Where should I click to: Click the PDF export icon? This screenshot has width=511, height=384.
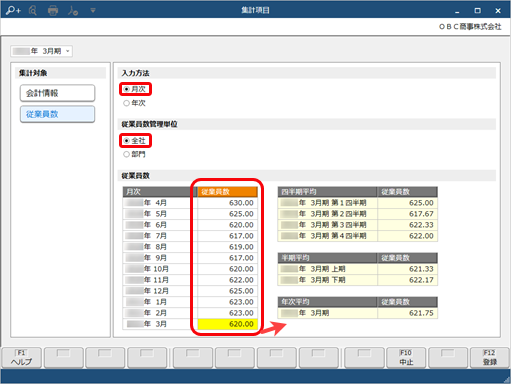point(73,11)
